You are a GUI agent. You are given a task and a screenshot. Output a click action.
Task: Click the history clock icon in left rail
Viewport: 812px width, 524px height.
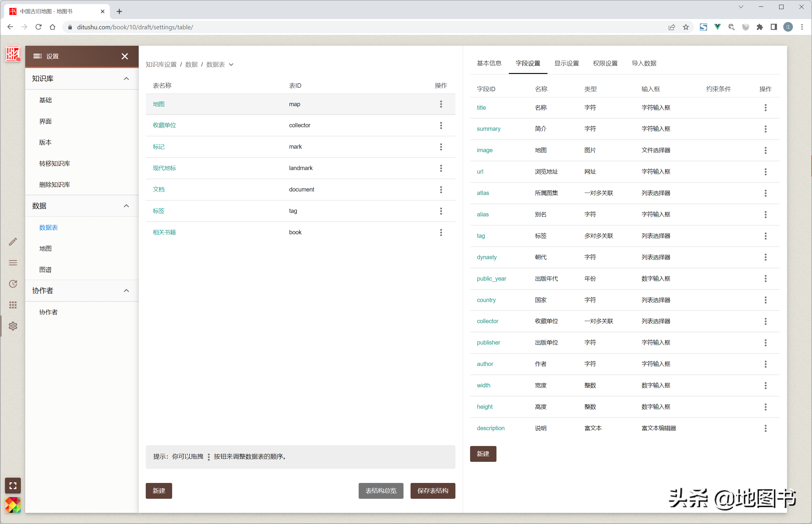tap(13, 284)
